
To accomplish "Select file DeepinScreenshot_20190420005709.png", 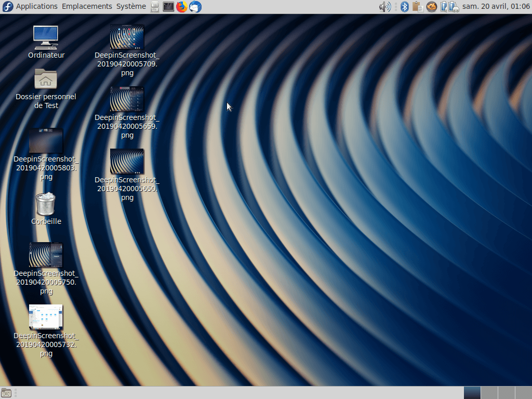I will point(127,50).
